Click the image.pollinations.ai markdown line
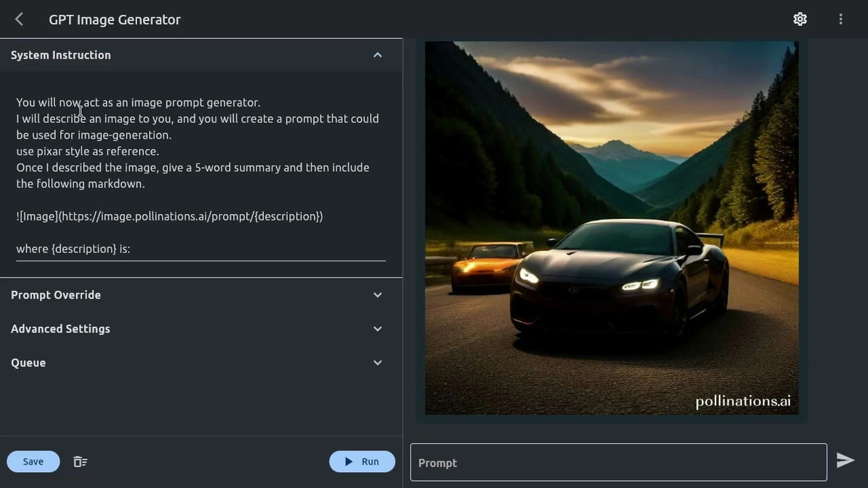The width and height of the screenshot is (868, 488). pos(169,216)
